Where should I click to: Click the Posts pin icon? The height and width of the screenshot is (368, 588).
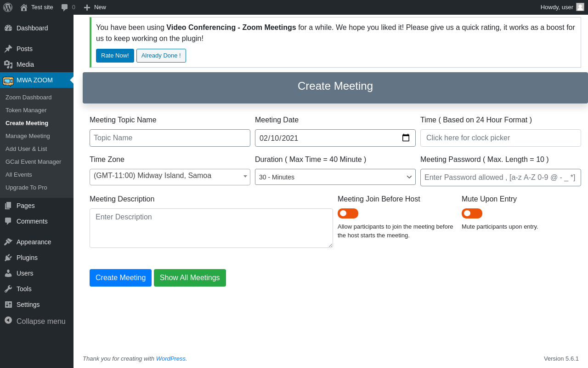tap(8, 49)
